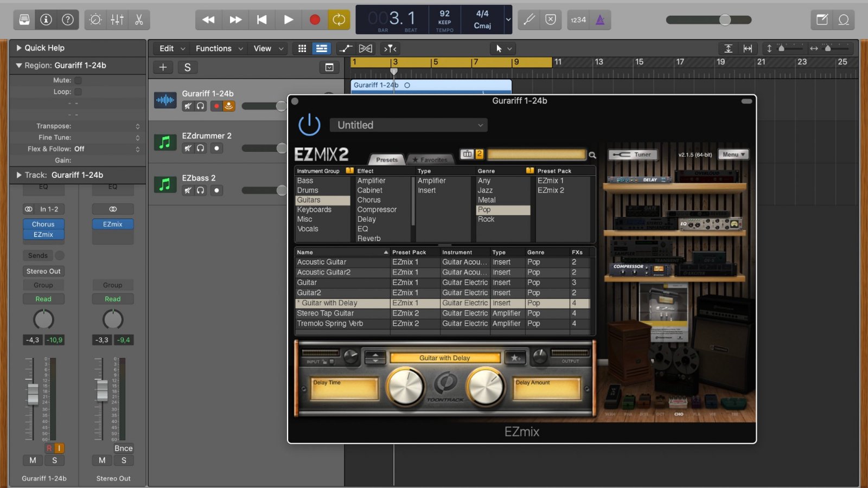This screenshot has height=488, width=868.
Task: Open the Mixer from the toolbar
Action: click(117, 20)
